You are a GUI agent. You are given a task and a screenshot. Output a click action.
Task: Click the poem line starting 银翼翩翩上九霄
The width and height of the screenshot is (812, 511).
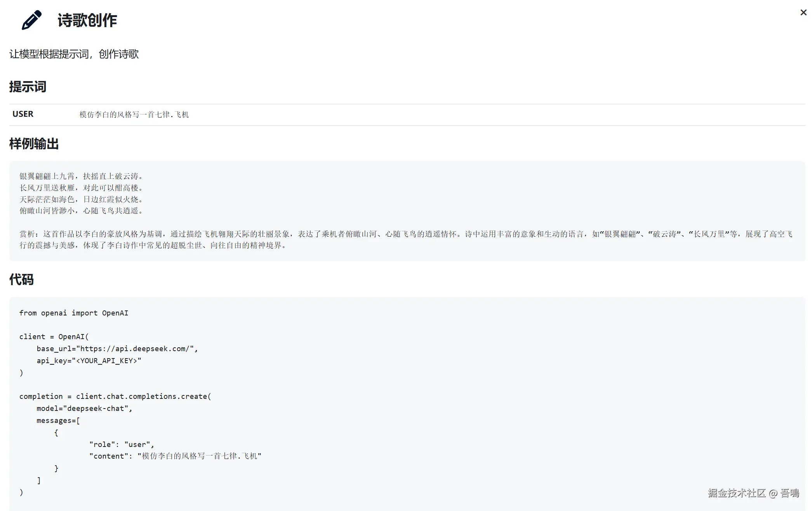82,176
